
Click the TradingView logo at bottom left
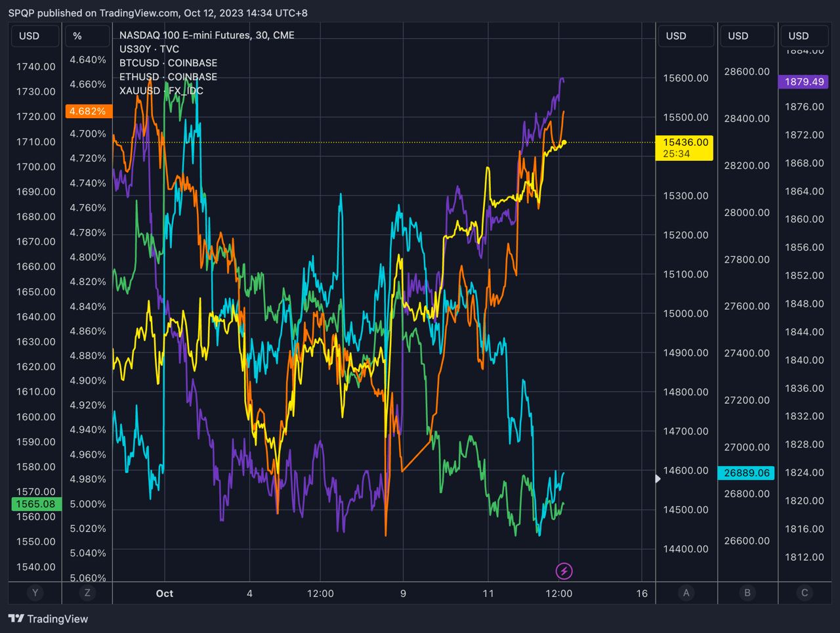(48, 619)
